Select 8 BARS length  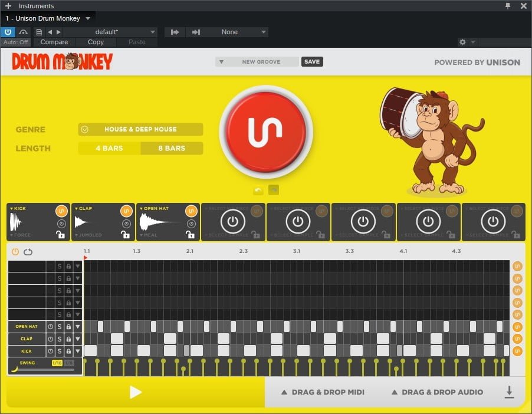tap(172, 148)
